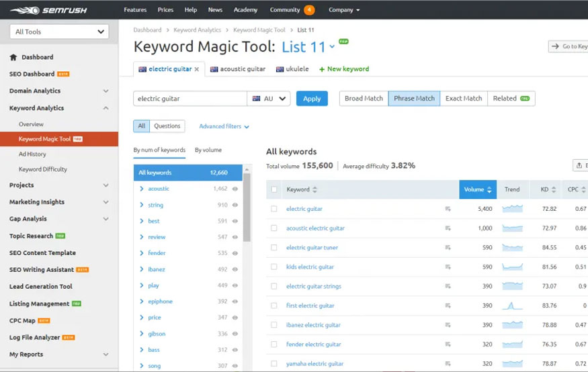The width and height of the screenshot is (588, 372).
Task: Click the trend chart for electric guitar
Action: click(x=512, y=209)
